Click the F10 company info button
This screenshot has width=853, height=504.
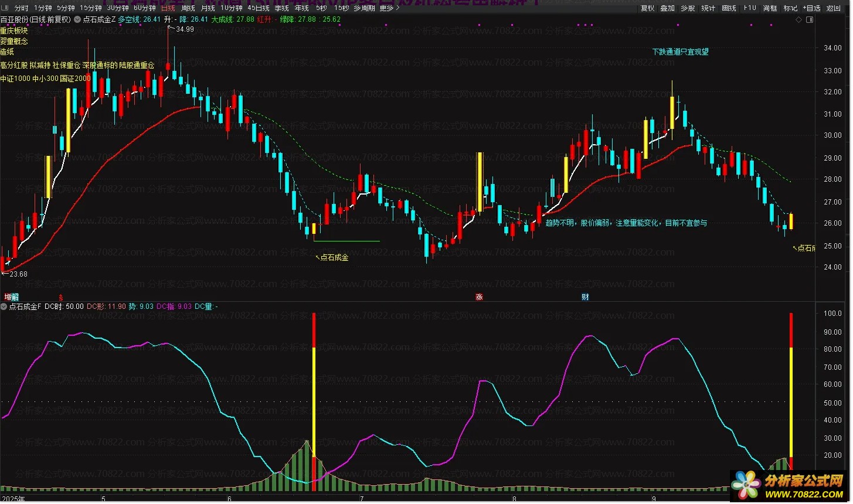click(749, 8)
